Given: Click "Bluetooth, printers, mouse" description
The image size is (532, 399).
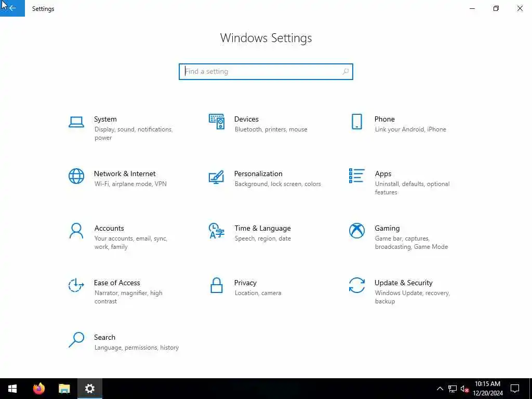Looking at the screenshot, I should click(x=271, y=129).
